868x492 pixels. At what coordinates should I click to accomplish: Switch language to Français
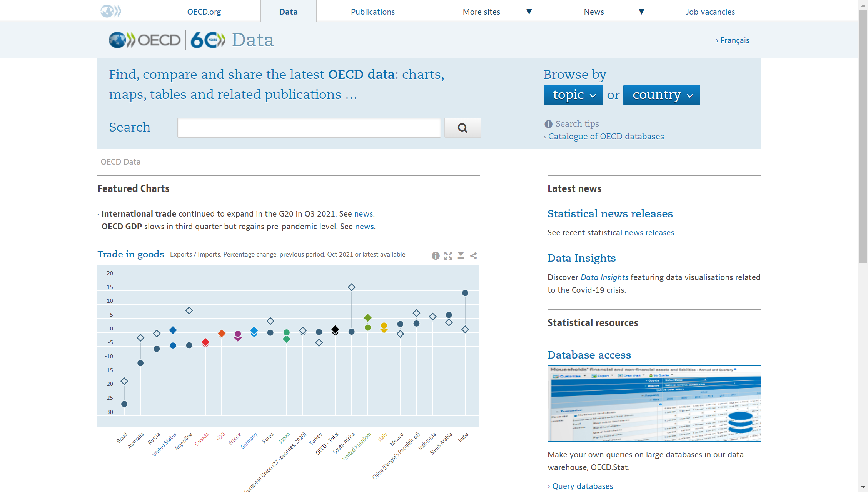pos(734,40)
